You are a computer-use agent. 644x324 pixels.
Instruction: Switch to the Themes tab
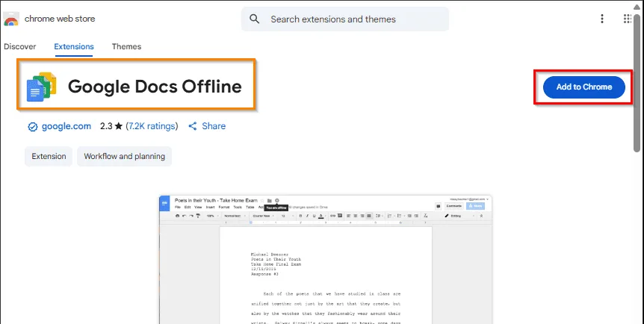[126, 46]
